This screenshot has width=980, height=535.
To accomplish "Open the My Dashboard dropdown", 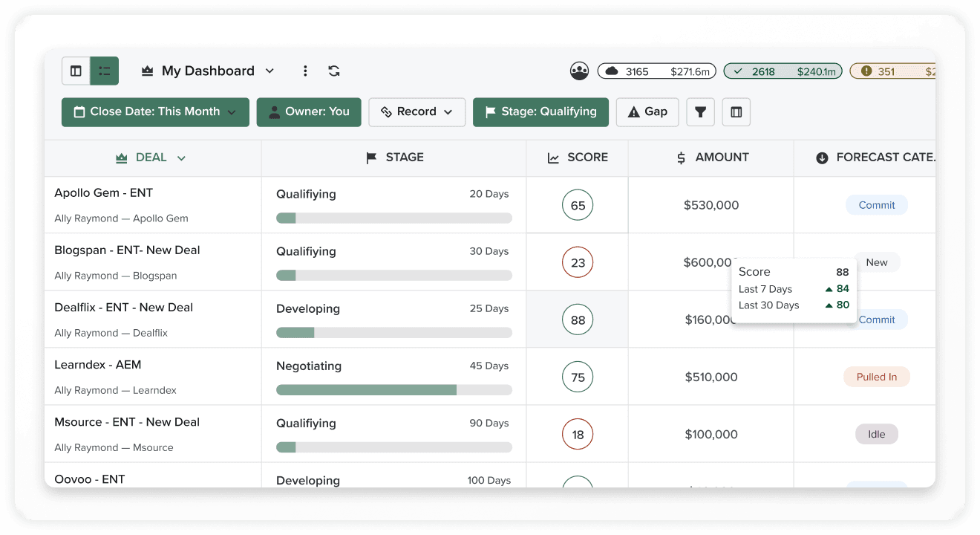I will pyautogui.click(x=208, y=71).
